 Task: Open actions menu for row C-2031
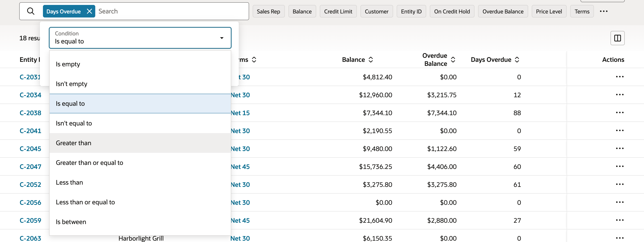click(619, 77)
